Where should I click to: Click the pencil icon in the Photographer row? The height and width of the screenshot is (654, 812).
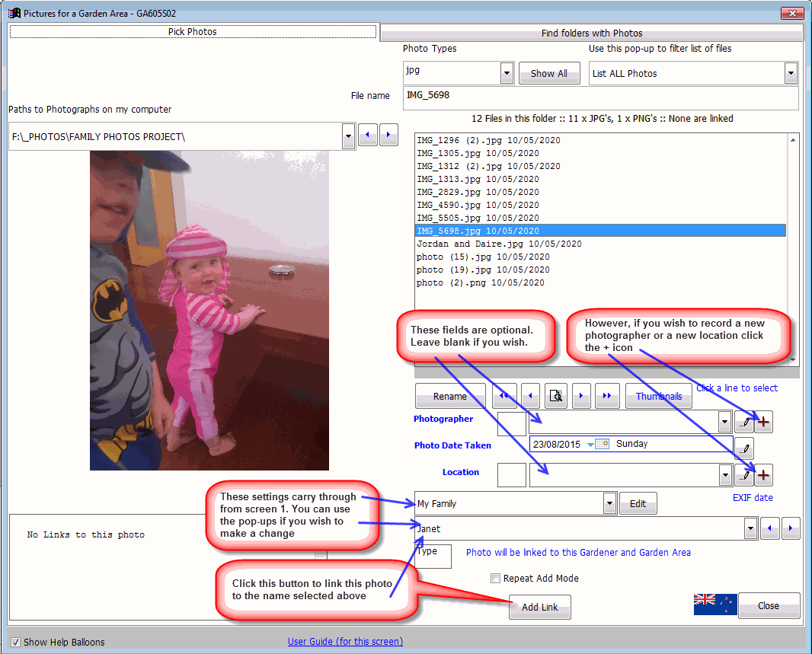pyautogui.click(x=744, y=423)
